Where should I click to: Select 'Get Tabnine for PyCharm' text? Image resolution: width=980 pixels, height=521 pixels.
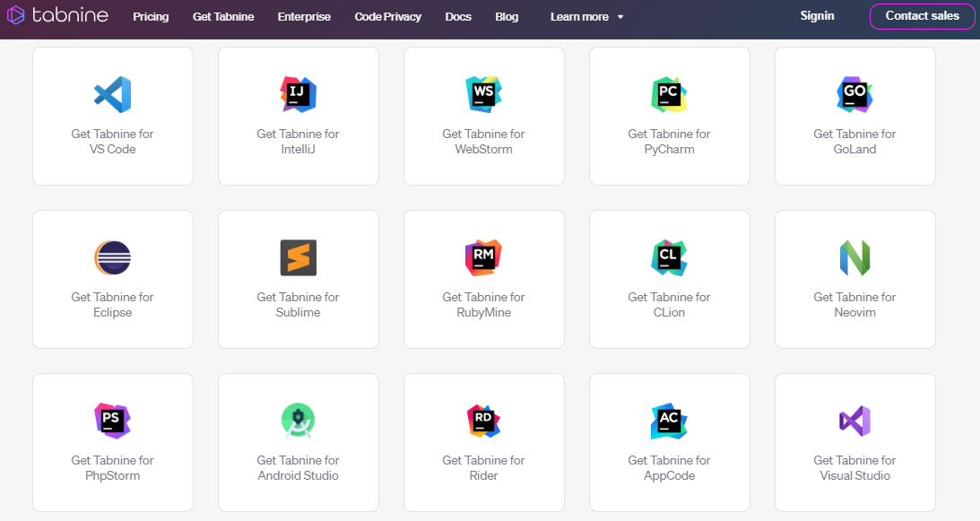point(670,142)
